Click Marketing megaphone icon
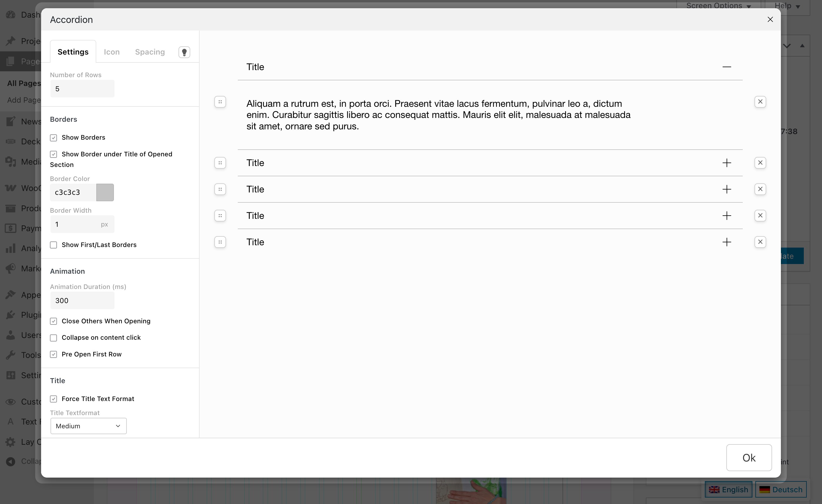This screenshot has height=504, width=822. [x=11, y=268]
